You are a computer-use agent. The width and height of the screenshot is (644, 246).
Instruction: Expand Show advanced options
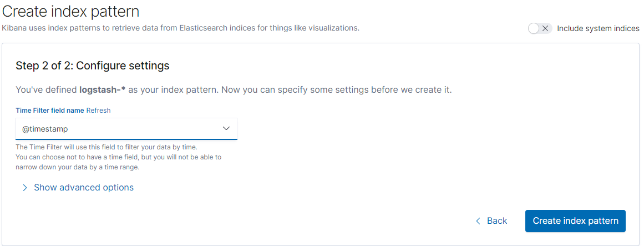click(x=84, y=188)
